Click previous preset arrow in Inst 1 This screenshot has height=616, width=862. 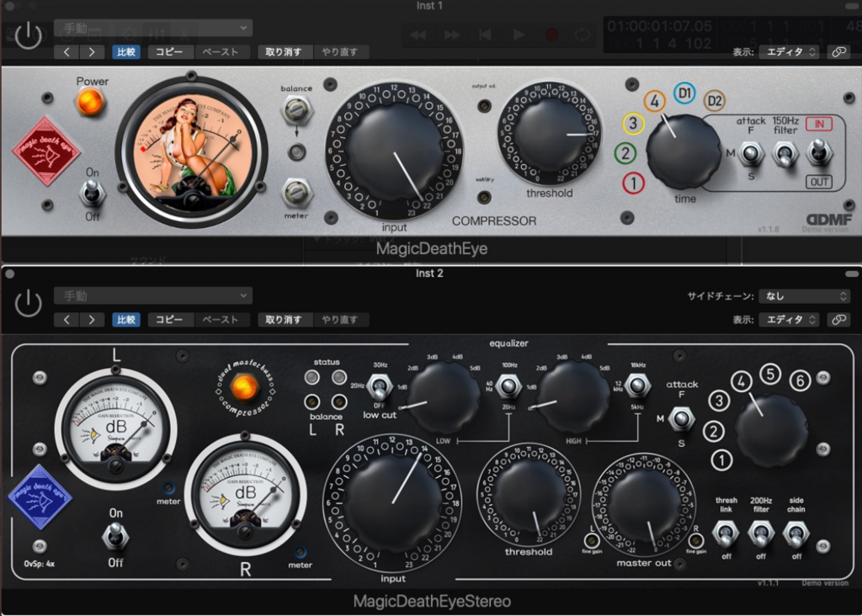pyautogui.click(x=67, y=52)
